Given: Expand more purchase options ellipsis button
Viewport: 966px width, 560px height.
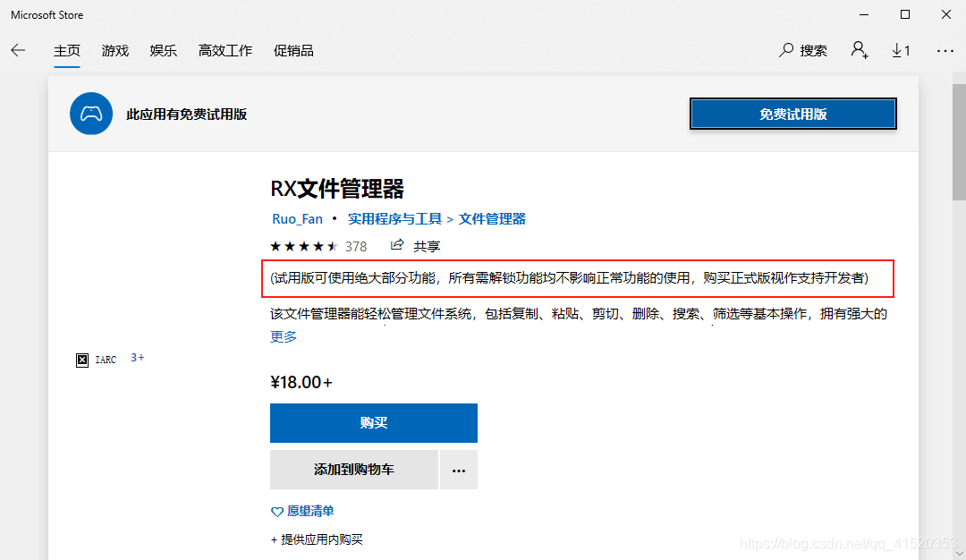Looking at the screenshot, I should pyautogui.click(x=458, y=470).
